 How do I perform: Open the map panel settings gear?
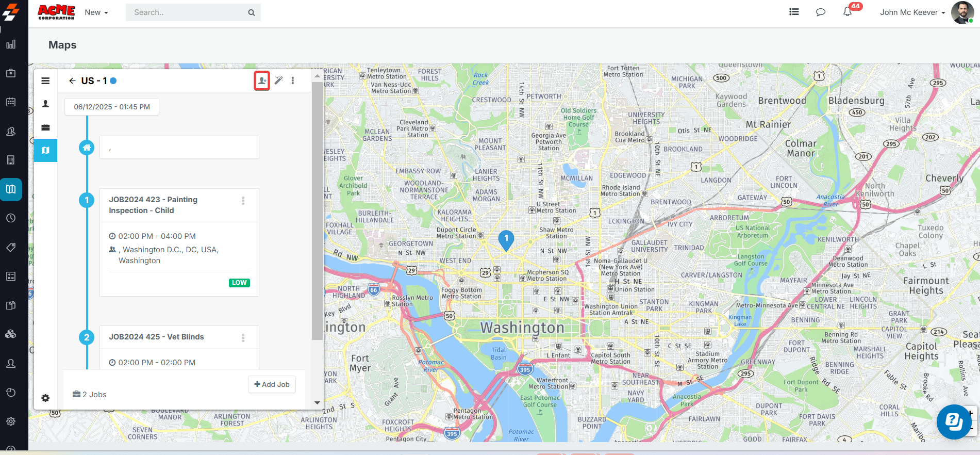coord(45,398)
